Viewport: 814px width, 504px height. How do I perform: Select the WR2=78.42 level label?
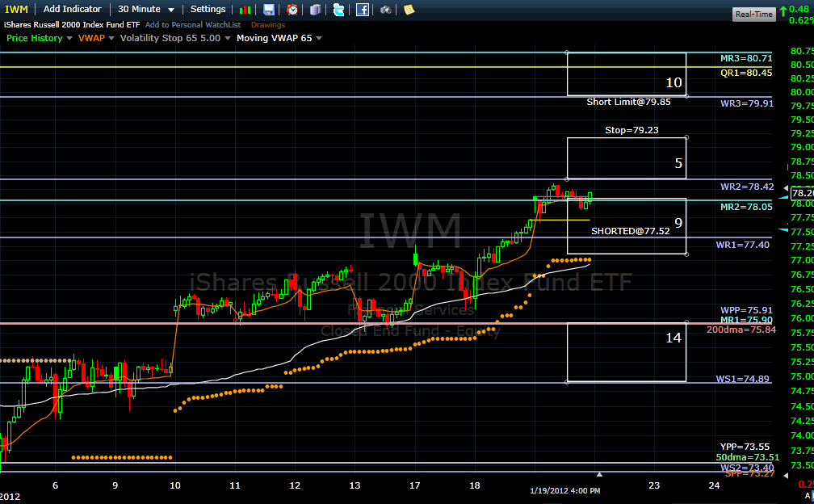pos(747,187)
